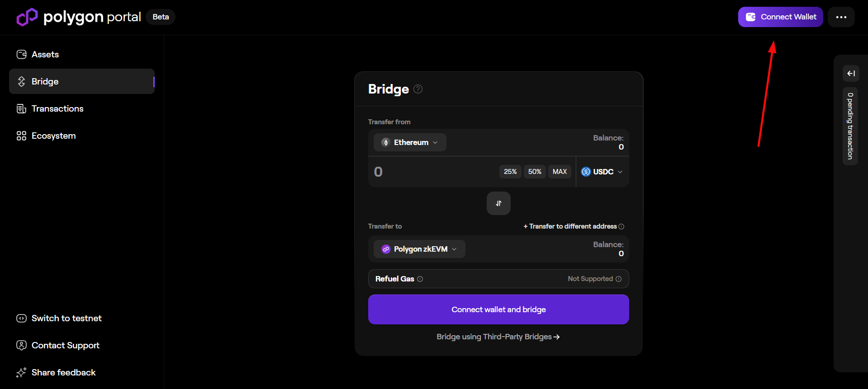This screenshot has height=389, width=868.
Task: Click the swap direction arrows button
Action: [x=498, y=203]
